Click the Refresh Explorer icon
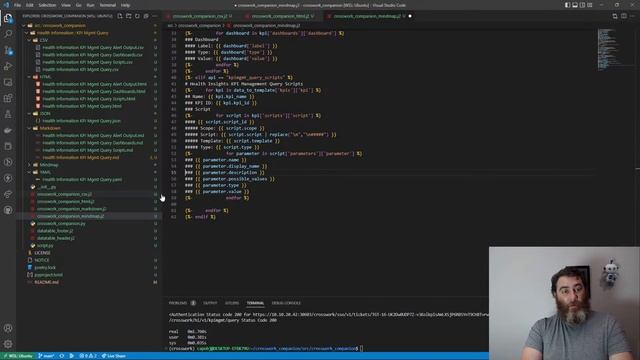The height and width of the screenshot is (360, 640). point(137,16)
